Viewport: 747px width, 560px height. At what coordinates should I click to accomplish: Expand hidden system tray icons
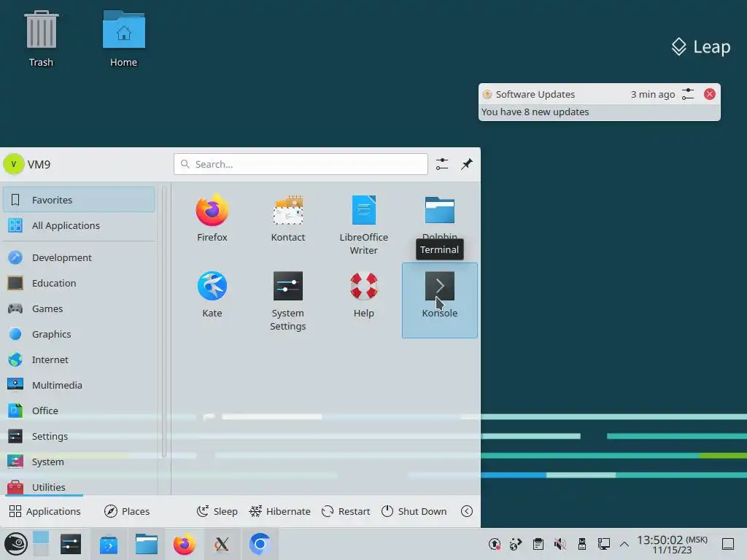624,544
